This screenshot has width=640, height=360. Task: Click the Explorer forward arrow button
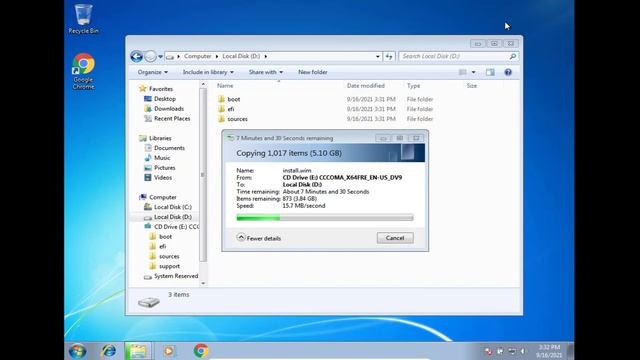[x=150, y=56]
